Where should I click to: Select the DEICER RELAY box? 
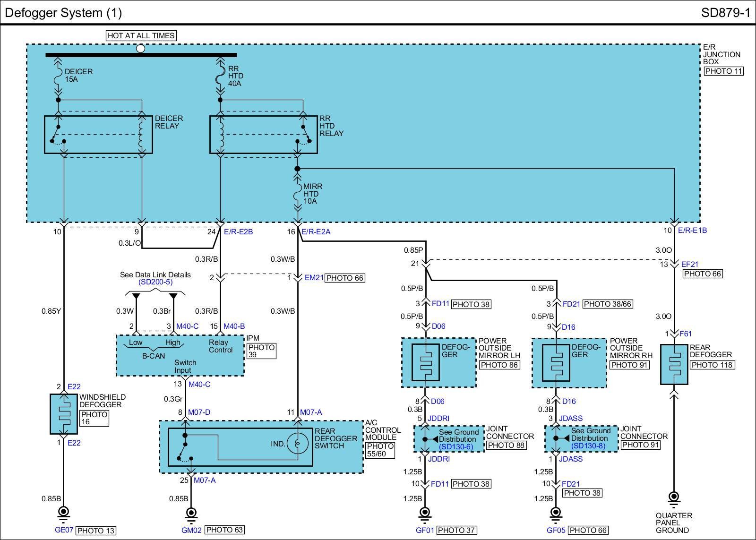[98, 135]
